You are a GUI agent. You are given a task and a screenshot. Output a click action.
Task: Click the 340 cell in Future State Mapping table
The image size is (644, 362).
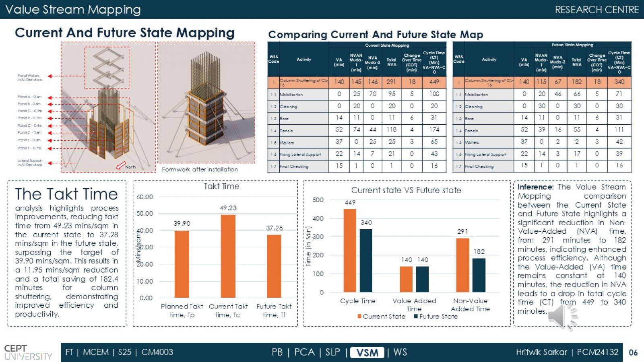pos(619,82)
